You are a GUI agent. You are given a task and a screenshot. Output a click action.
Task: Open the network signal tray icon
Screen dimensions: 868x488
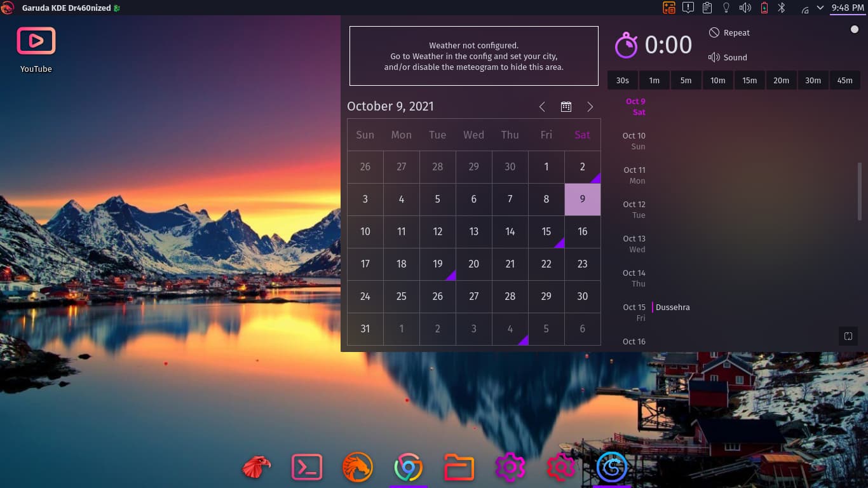click(x=804, y=9)
